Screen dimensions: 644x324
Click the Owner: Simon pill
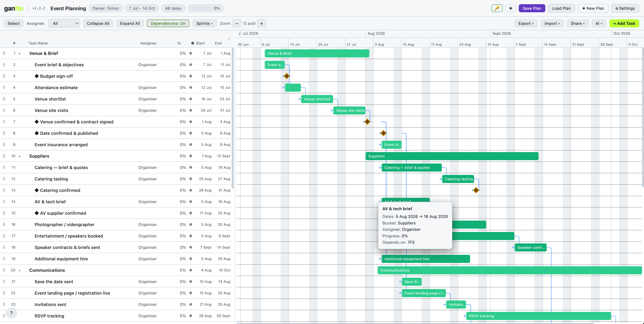[105, 8]
